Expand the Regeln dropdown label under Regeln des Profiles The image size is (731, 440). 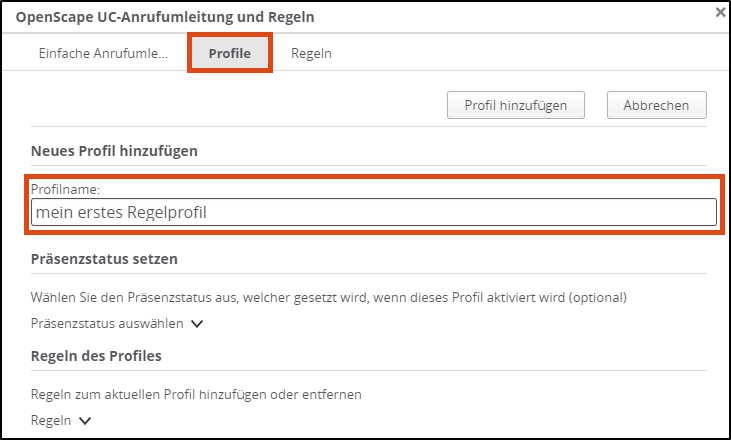pos(51,421)
